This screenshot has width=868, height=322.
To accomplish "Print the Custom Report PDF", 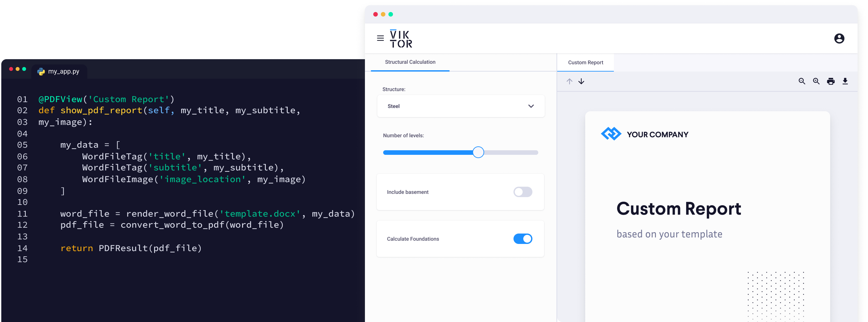I will [x=831, y=81].
